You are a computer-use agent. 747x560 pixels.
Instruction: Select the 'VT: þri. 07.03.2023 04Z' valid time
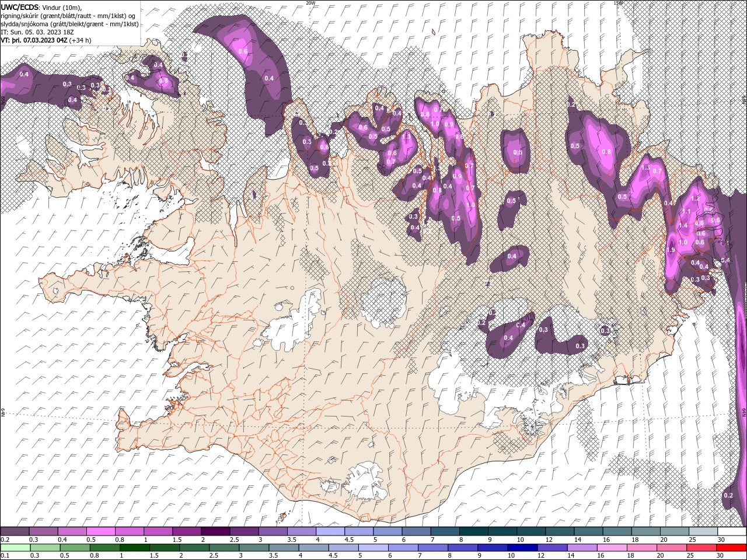pos(34,40)
